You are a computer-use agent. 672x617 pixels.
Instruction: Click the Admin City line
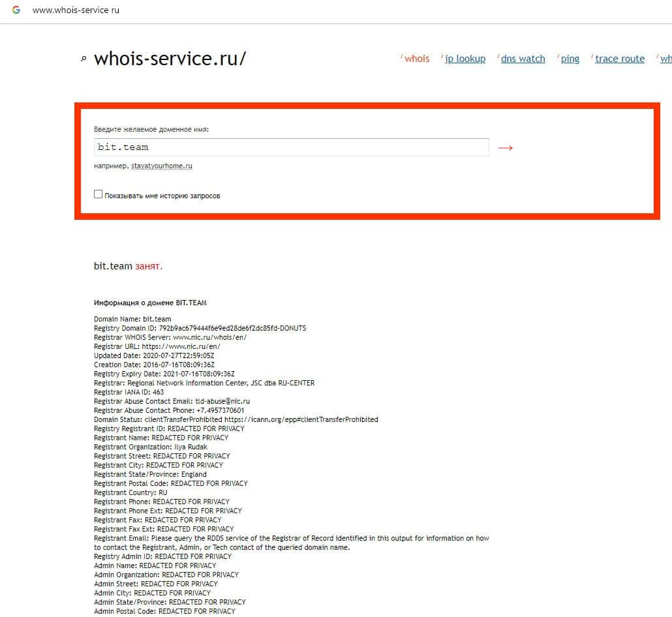coord(153,593)
